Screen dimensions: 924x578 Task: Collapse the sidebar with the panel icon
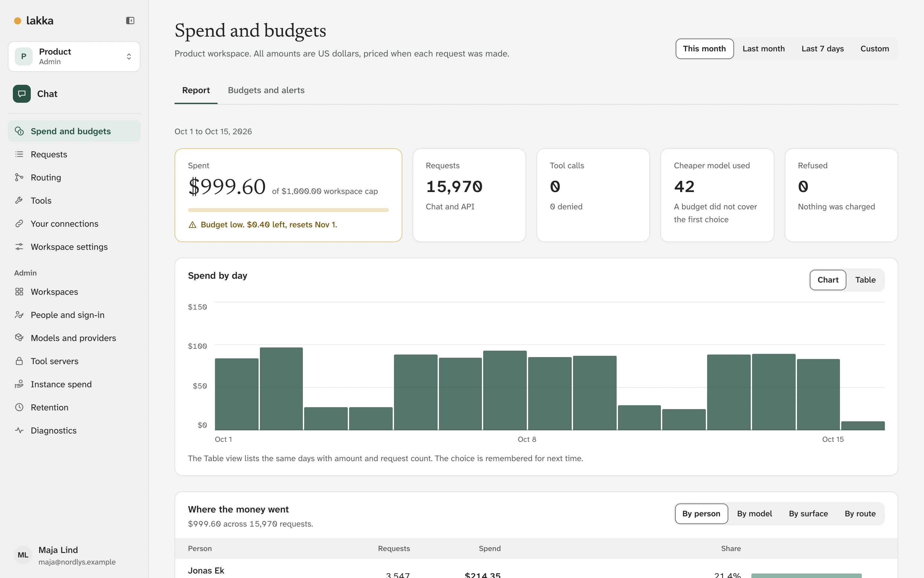click(x=130, y=21)
